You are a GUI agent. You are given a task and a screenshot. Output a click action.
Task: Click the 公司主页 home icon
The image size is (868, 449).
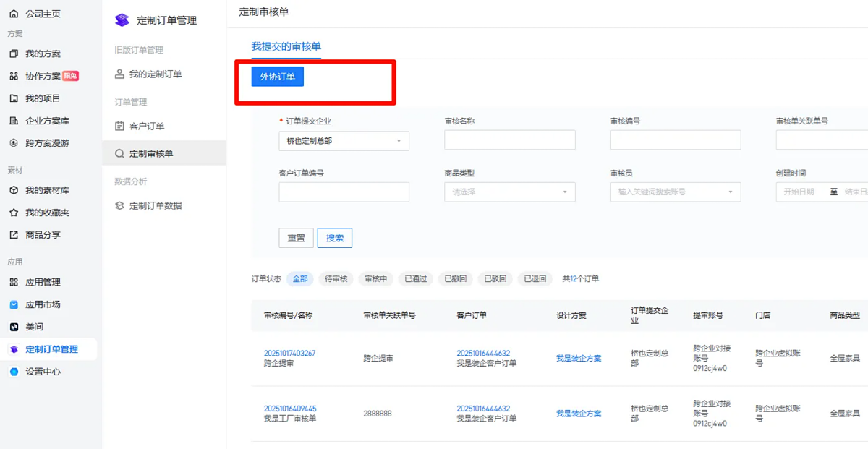[x=14, y=14]
